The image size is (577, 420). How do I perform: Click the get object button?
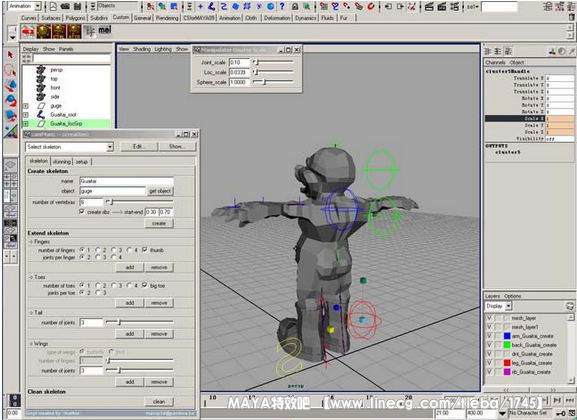(x=160, y=191)
